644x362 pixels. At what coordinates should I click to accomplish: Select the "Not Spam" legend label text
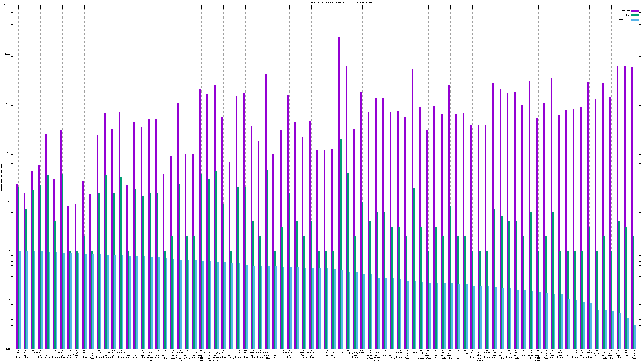click(626, 11)
